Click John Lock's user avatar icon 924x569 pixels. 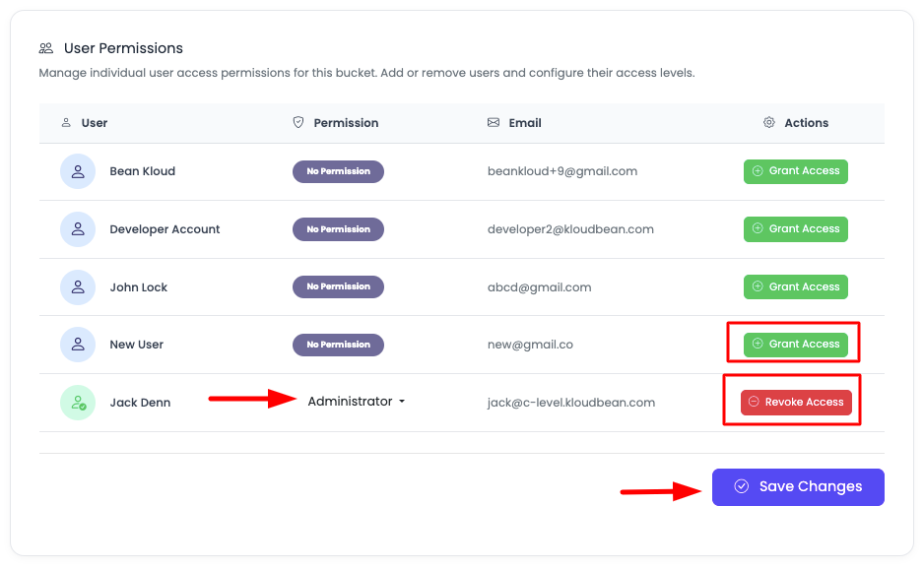78,287
